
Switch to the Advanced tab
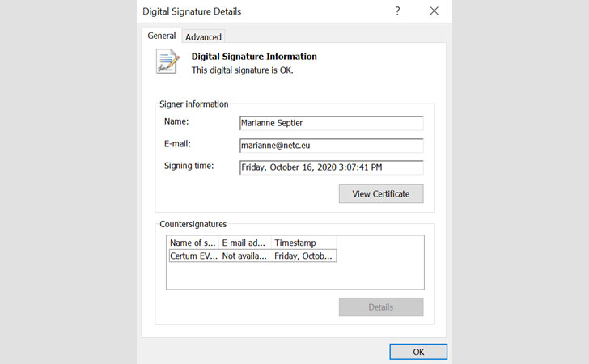point(203,36)
